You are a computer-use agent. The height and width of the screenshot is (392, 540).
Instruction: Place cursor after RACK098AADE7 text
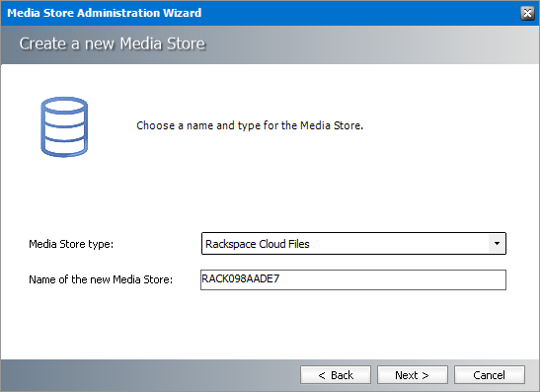280,278
